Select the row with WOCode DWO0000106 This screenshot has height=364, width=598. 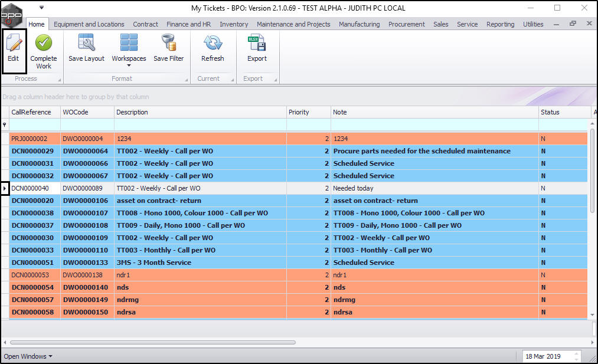click(x=86, y=201)
